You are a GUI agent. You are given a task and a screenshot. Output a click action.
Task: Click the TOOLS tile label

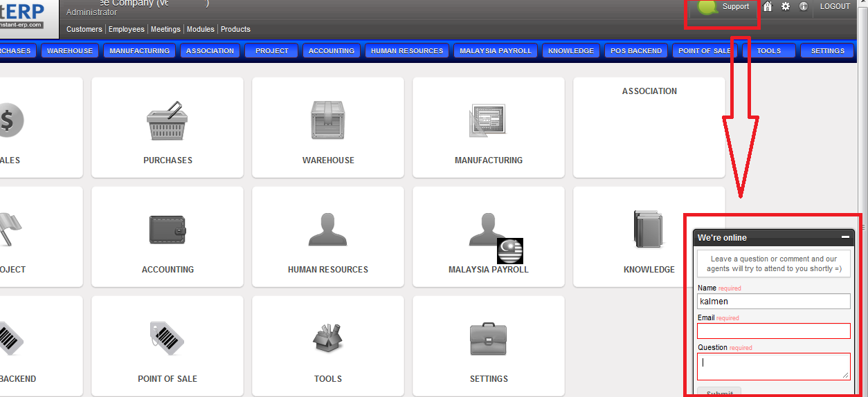click(328, 378)
